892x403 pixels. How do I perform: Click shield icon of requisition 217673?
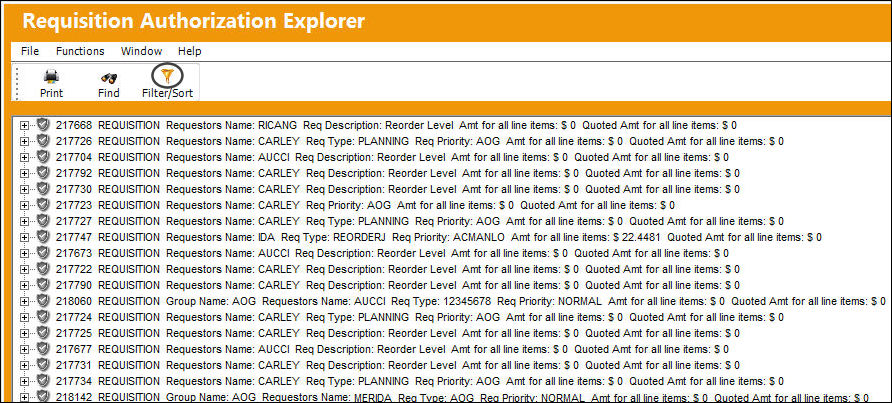coord(43,252)
